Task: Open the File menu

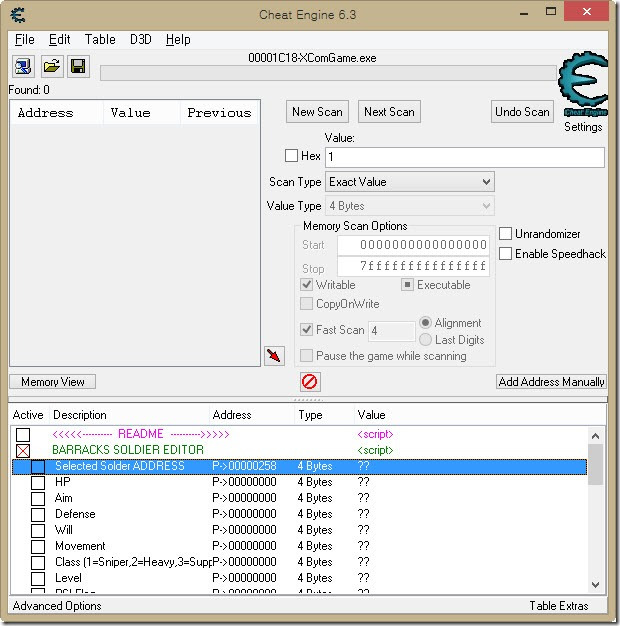Action: (x=25, y=40)
